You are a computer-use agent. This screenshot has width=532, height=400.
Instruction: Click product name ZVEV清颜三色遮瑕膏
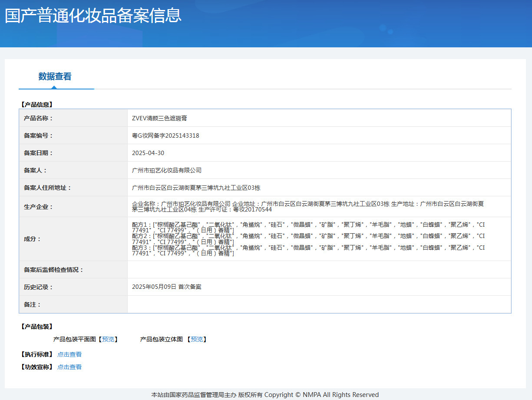(x=159, y=118)
